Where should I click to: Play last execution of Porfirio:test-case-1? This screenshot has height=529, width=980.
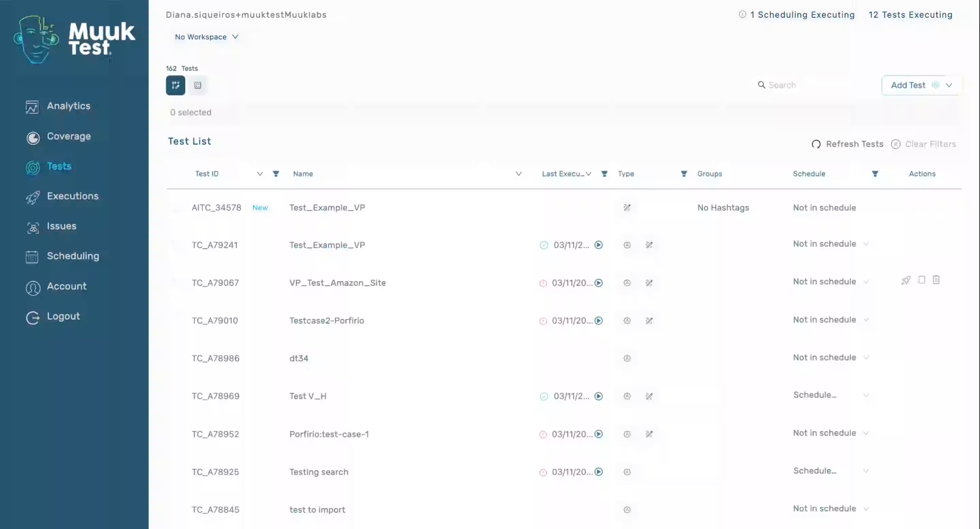click(x=599, y=434)
